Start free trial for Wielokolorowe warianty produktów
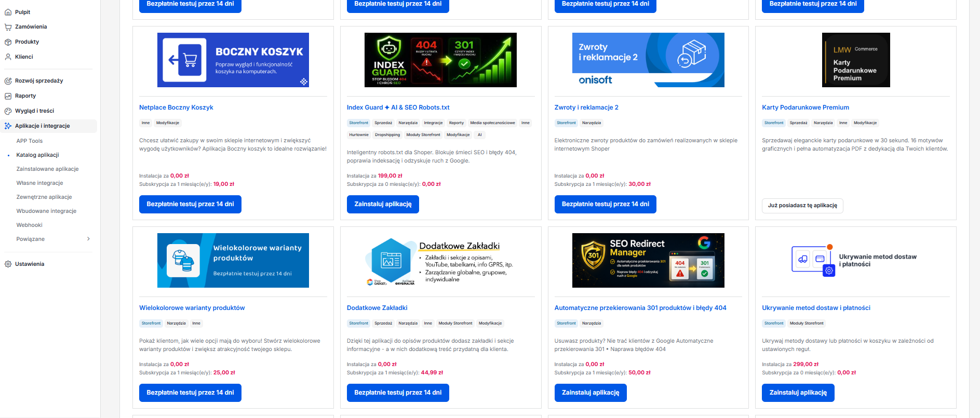This screenshot has height=418, width=980. [190, 393]
